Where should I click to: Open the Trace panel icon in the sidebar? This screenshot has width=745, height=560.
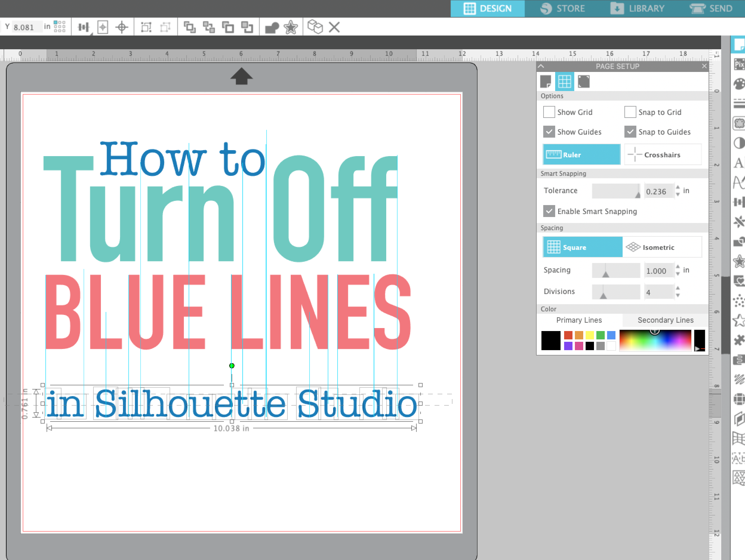point(739,123)
